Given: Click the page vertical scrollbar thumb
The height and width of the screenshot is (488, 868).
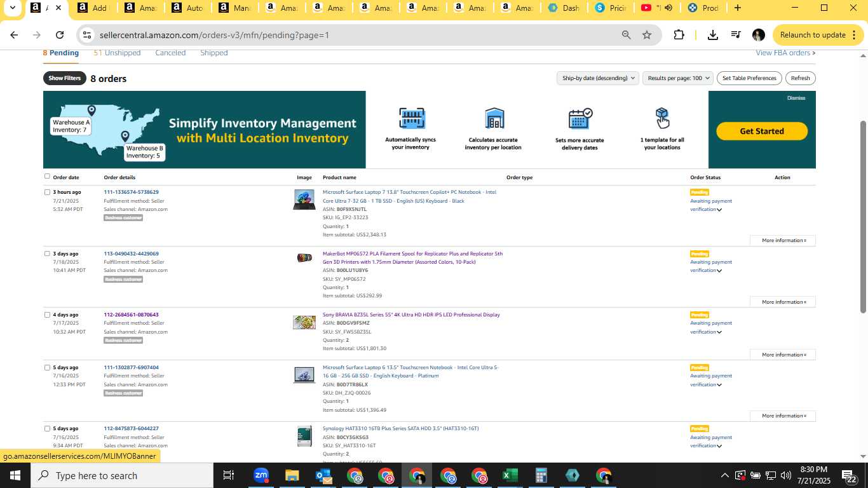Looking at the screenshot, I should pos(863,216).
